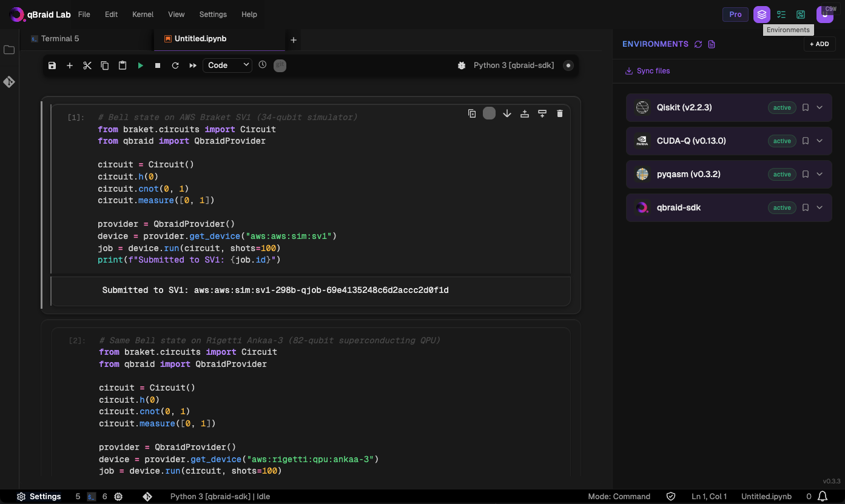Open the document icon beside ENVIRONMENTS heading
The height and width of the screenshot is (504, 845).
click(712, 44)
